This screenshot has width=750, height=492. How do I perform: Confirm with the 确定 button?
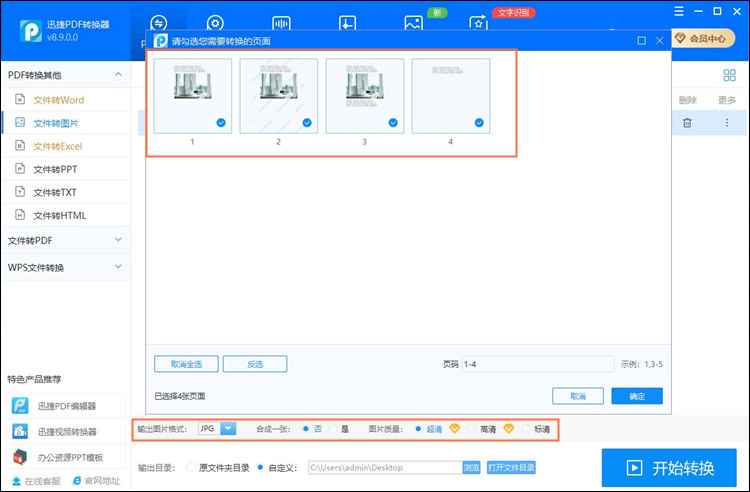(x=637, y=396)
